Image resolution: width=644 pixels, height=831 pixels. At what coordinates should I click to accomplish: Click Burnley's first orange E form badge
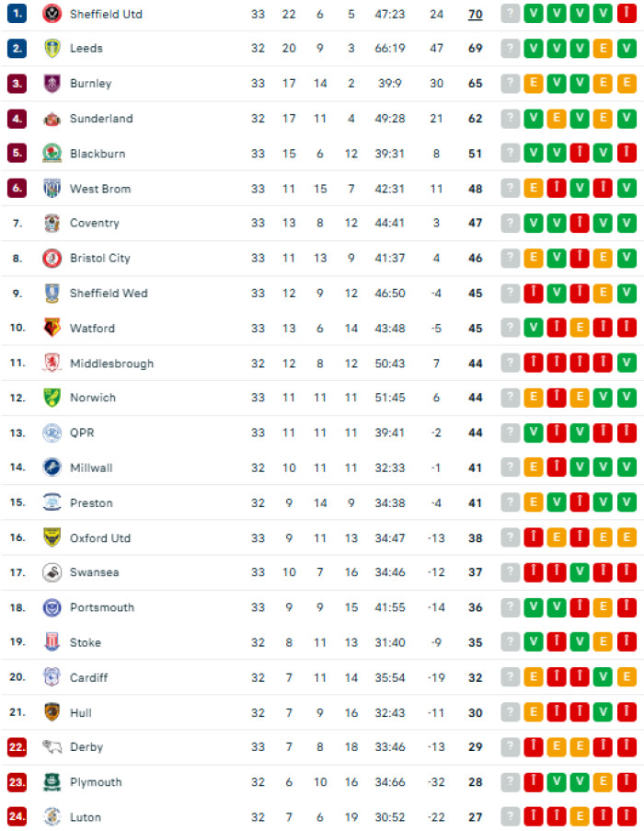click(534, 83)
